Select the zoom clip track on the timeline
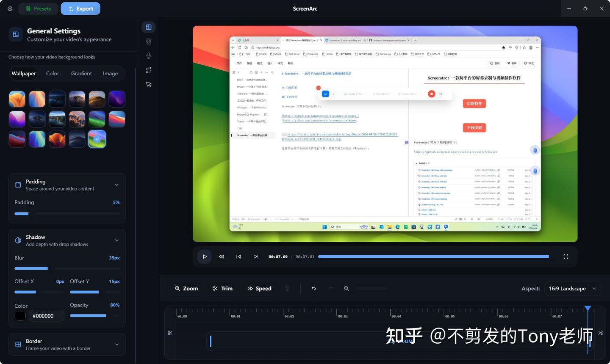The width and height of the screenshot is (610, 364). click(400, 342)
